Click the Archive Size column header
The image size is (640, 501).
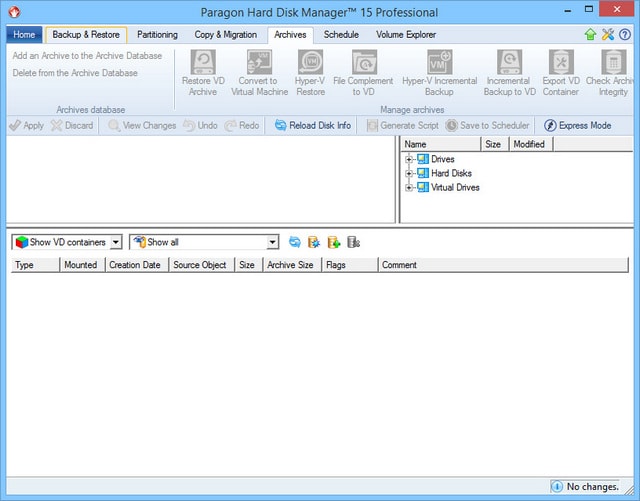290,265
